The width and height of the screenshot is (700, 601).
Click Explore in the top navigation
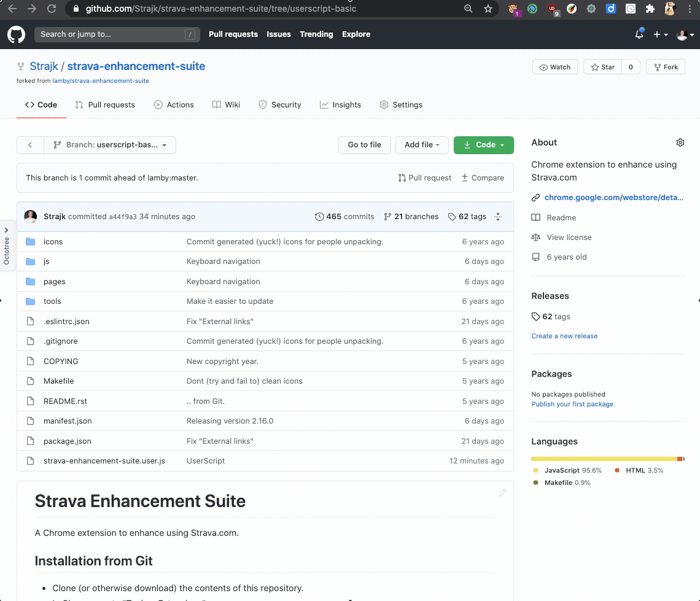click(356, 34)
